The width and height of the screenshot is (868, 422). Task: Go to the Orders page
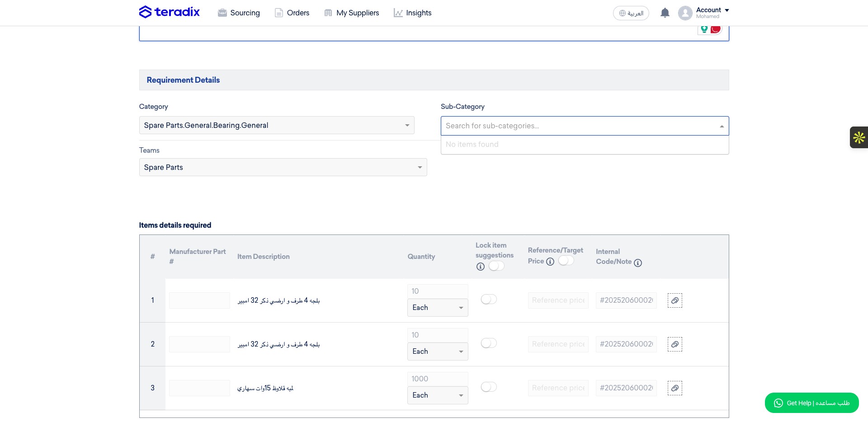point(292,13)
